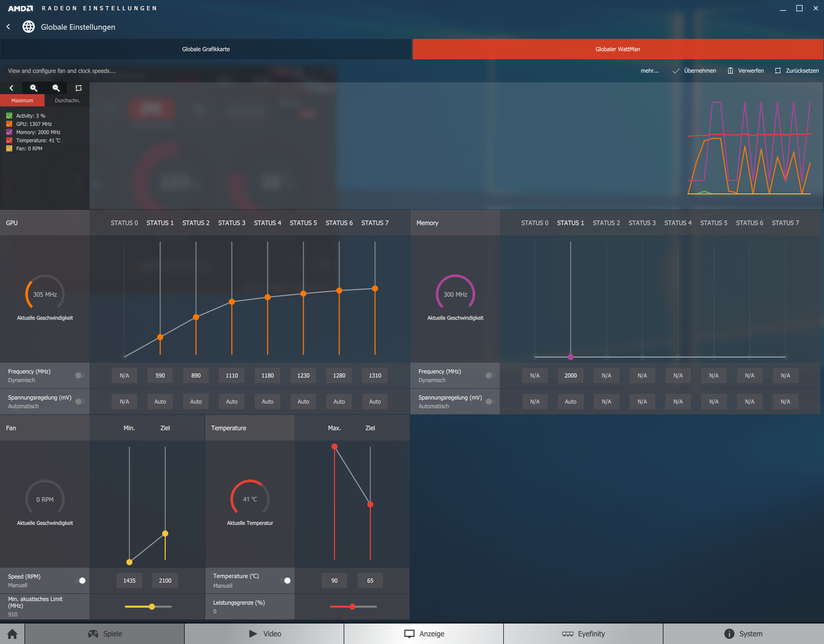This screenshot has width=824, height=644.
Task: Toggle the Activity graph checkbox
Action: (x=9, y=116)
